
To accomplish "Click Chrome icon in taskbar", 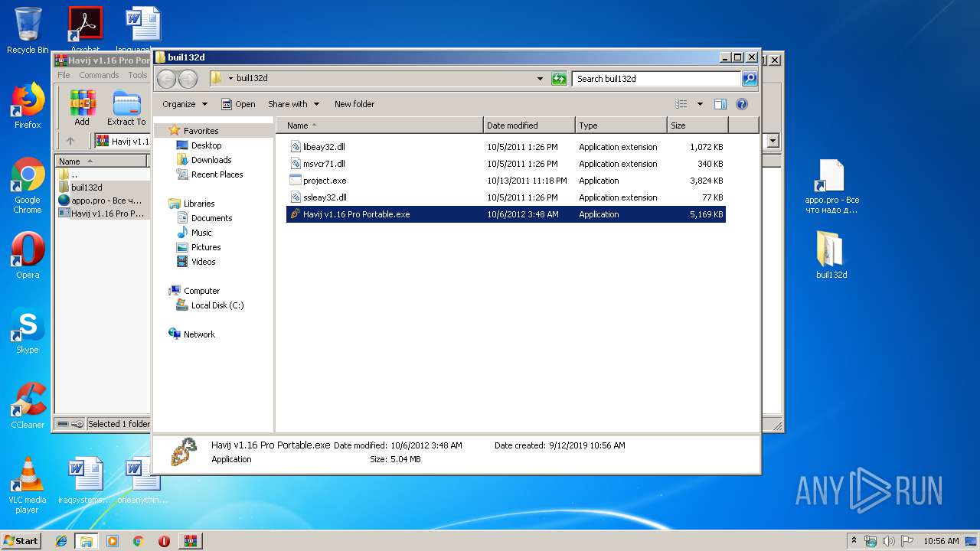I will 138,541.
